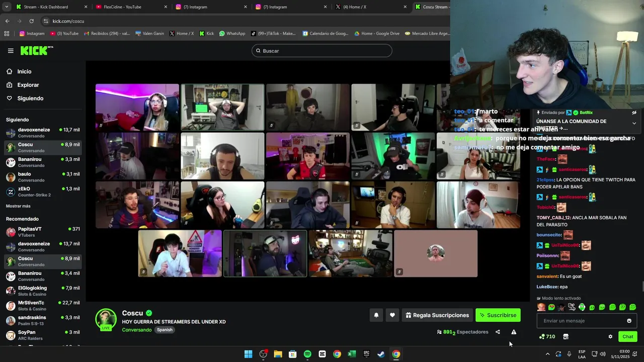Open MrStivenTc recommended channel
This screenshot has height=362, width=644.
pyautogui.click(x=43, y=306)
